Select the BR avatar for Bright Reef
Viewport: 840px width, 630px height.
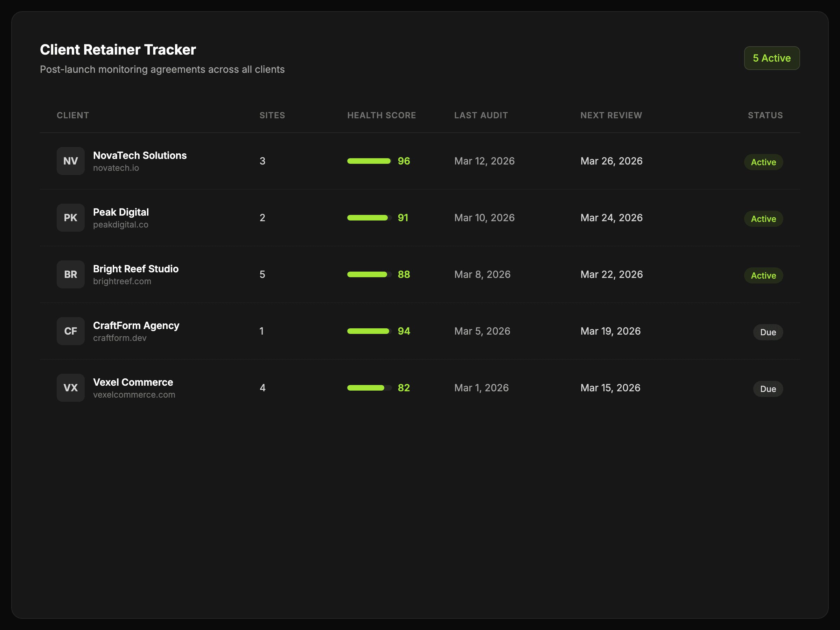pos(71,274)
